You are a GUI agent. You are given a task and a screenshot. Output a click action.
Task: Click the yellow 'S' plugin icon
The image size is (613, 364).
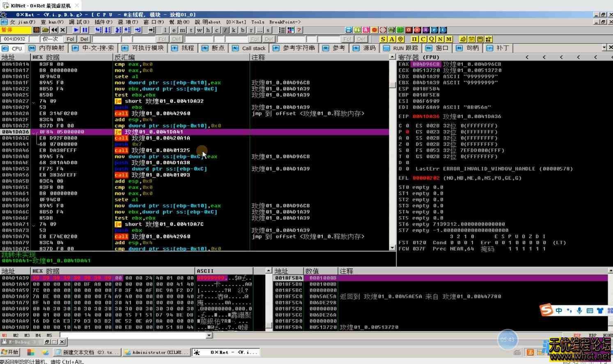pos(383,39)
